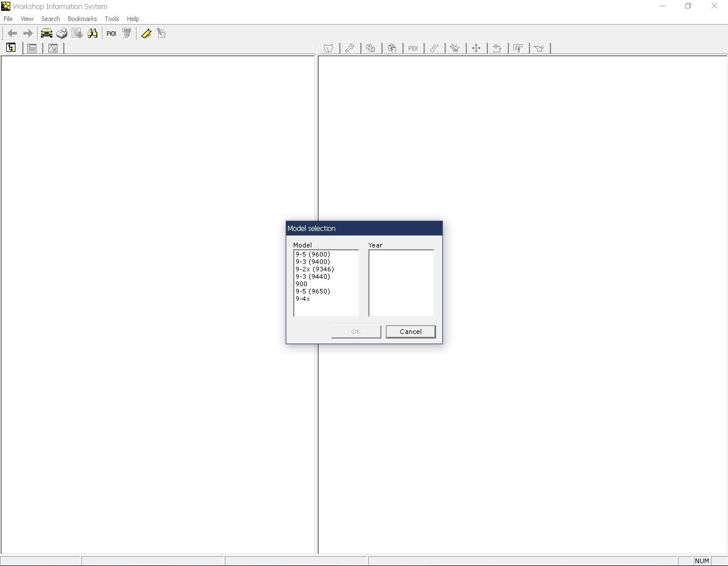Click the document download arrow icon

coord(77,34)
